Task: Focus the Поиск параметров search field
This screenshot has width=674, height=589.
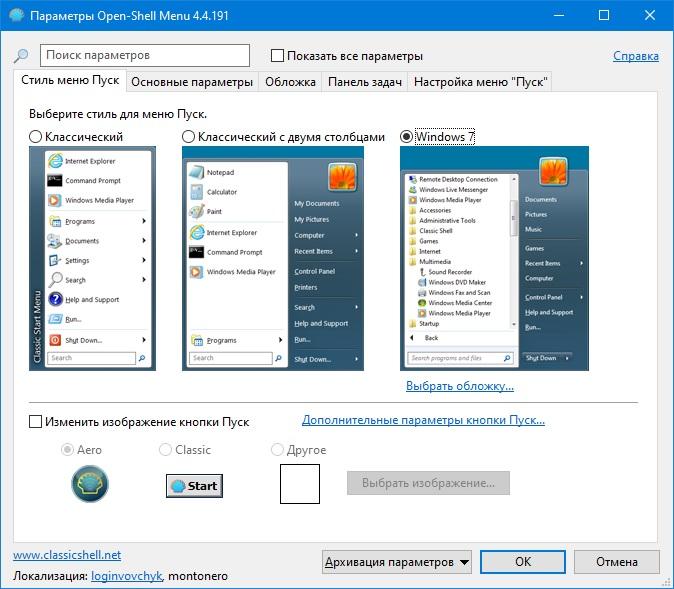Action: tap(145, 55)
